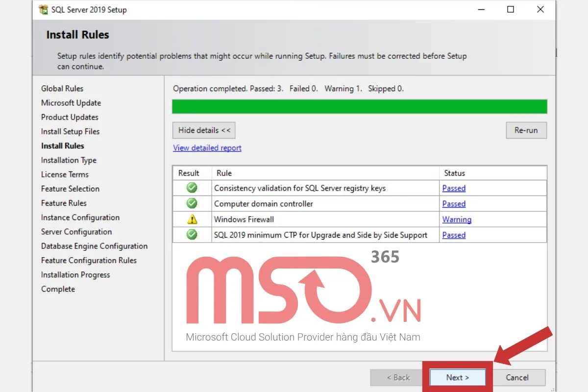The width and height of the screenshot is (588, 392).
Task: Select Feature Selection in the left pane
Action: point(70,188)
